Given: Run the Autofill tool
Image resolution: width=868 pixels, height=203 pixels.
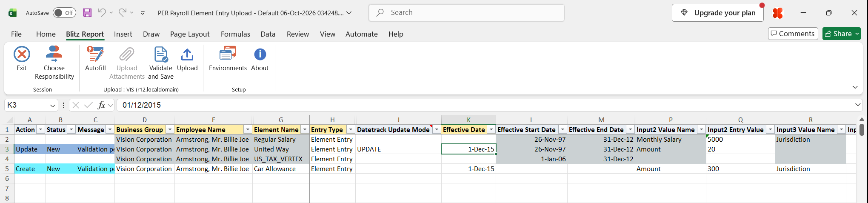Looking at the screenshot, I should coord(95,59).
